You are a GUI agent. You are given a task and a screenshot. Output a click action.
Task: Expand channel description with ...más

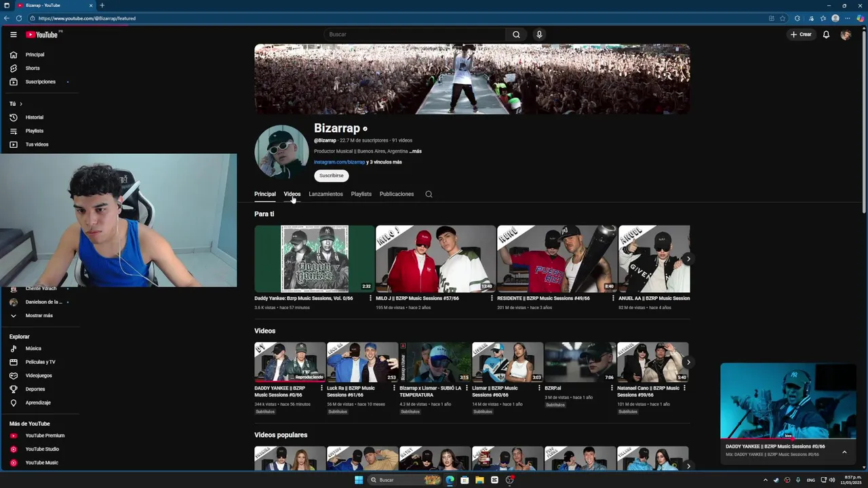416,151
